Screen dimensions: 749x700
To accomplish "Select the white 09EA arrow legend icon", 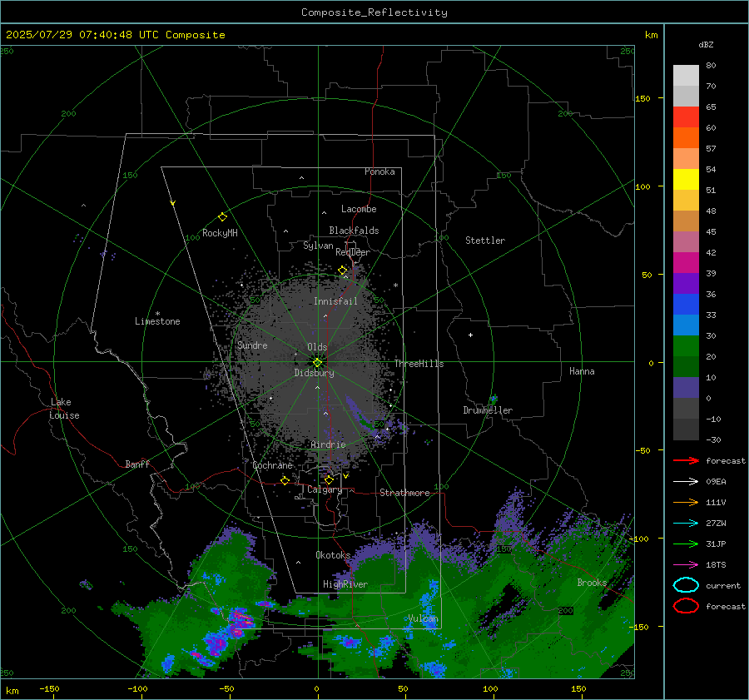I will click(x=686, y=482).
